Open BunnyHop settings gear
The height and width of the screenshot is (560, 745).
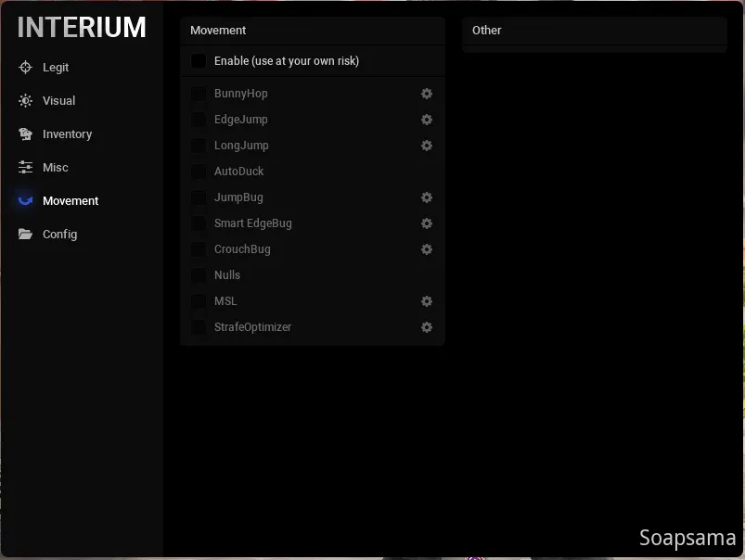(427, 94)
